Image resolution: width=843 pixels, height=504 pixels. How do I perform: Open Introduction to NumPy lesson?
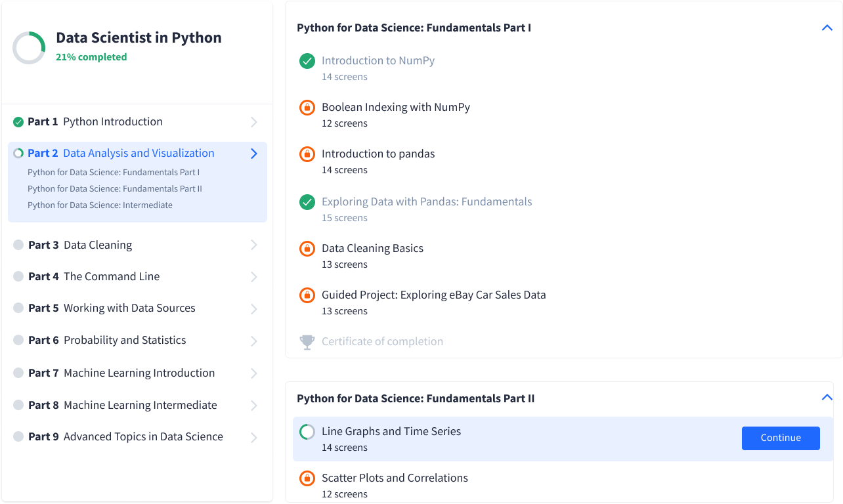[378, 61]
